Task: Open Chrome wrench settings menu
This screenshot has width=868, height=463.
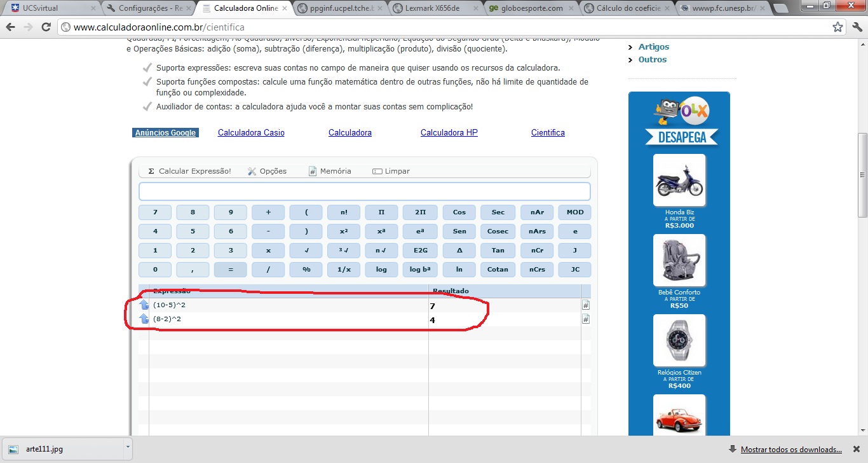Action: 855,27
